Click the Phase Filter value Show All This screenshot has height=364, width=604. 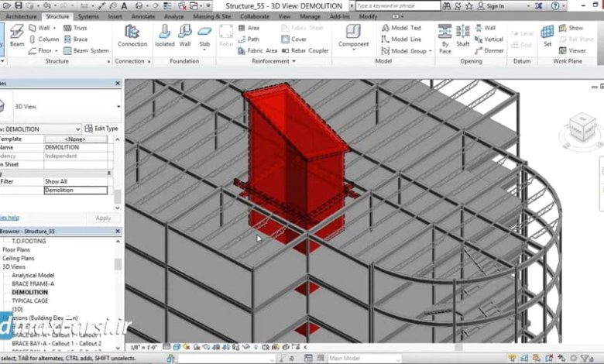click(x=76, y=181)
